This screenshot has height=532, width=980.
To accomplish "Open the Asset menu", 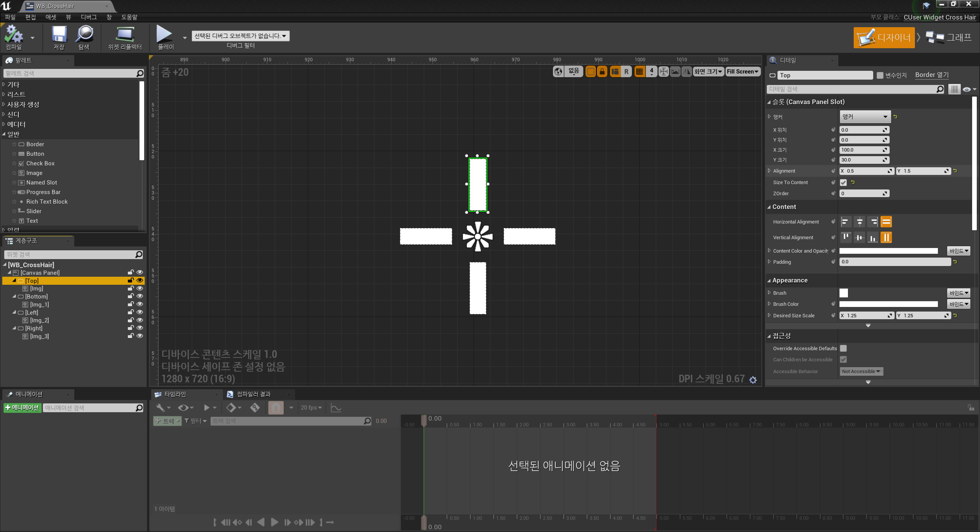I will coord(51,17).
